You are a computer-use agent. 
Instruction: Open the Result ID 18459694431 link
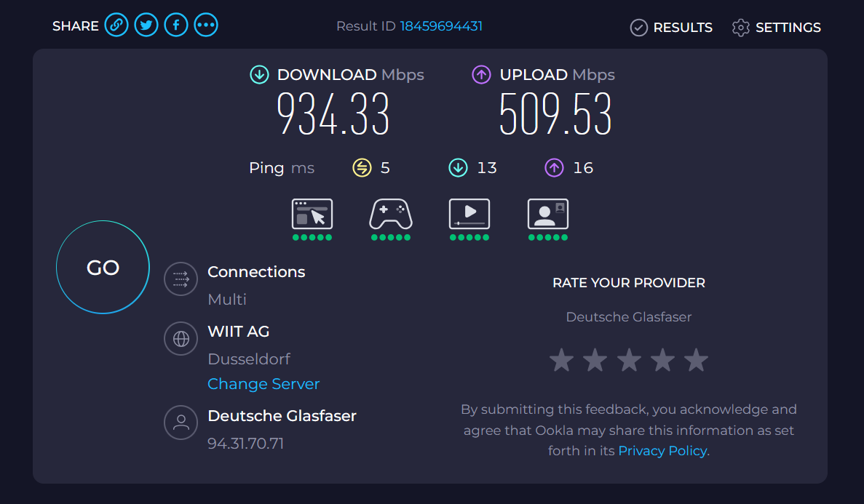click(x=441, y=26)
